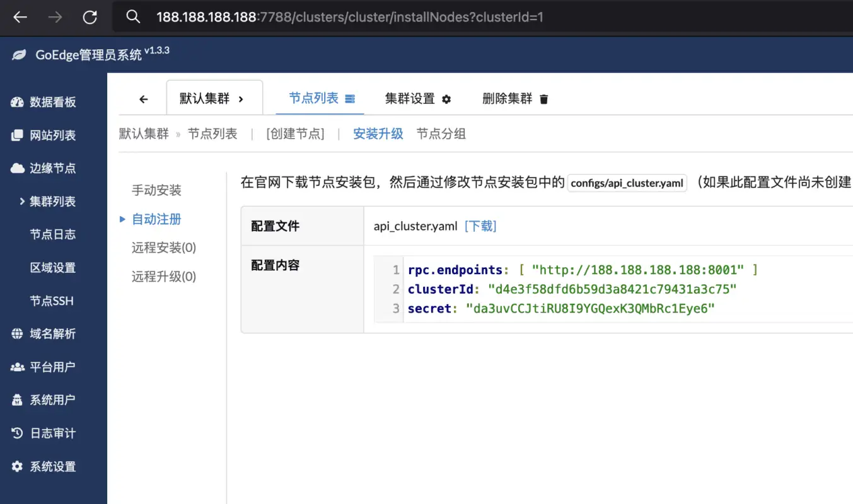
Task: Click the back arrow above the tabs
Action: click(x=143, y=99)
